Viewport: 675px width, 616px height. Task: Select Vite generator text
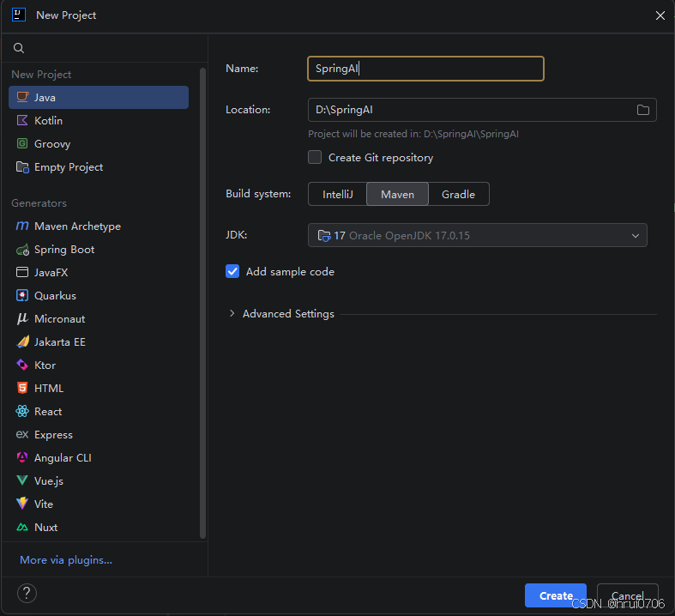[44, 504]
